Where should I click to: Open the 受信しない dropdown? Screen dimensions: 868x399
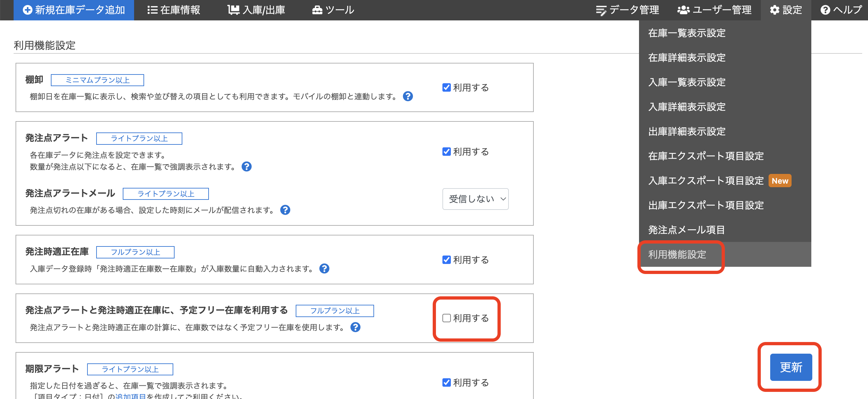pos(475,199)
